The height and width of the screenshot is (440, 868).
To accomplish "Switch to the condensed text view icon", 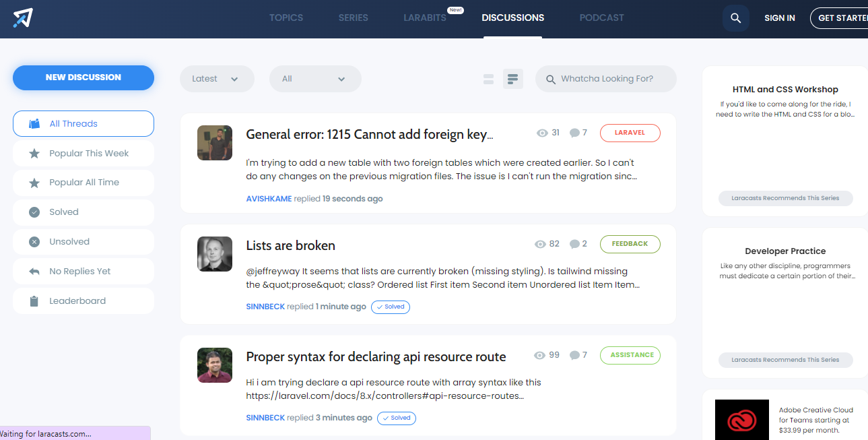I will (513, 80).
